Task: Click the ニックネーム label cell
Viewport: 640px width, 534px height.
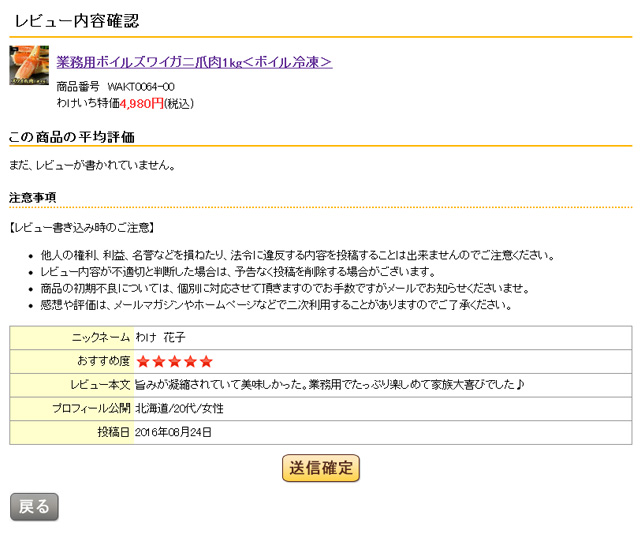Action: coord(72,338)
